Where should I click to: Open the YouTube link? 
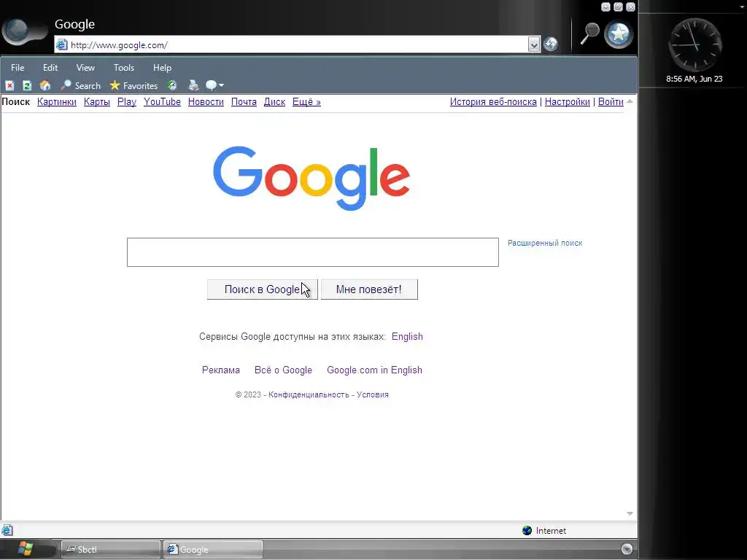163,102
